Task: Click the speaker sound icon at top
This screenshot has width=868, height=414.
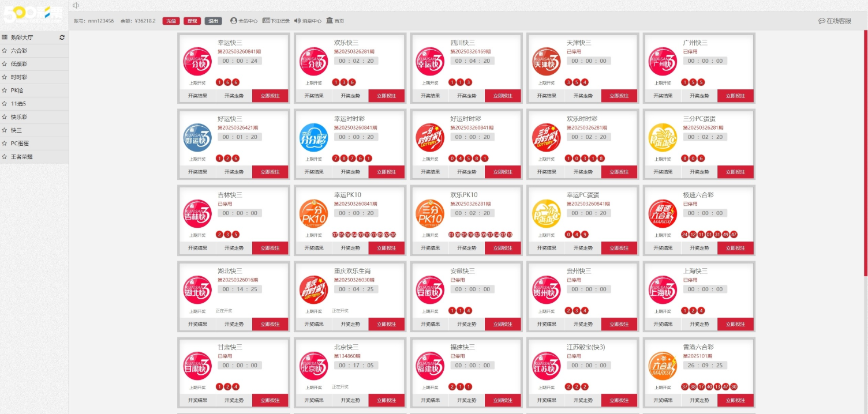Action: click(x=76, y=5)
